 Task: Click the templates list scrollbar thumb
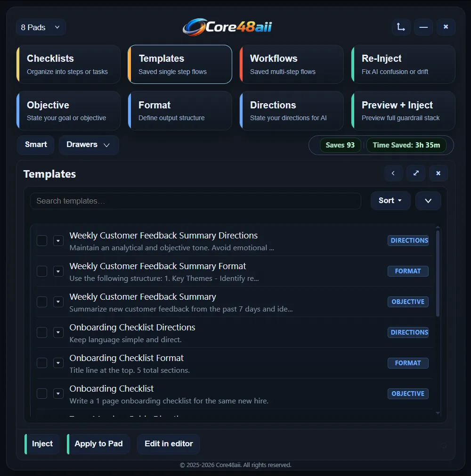tap(438, 273)
